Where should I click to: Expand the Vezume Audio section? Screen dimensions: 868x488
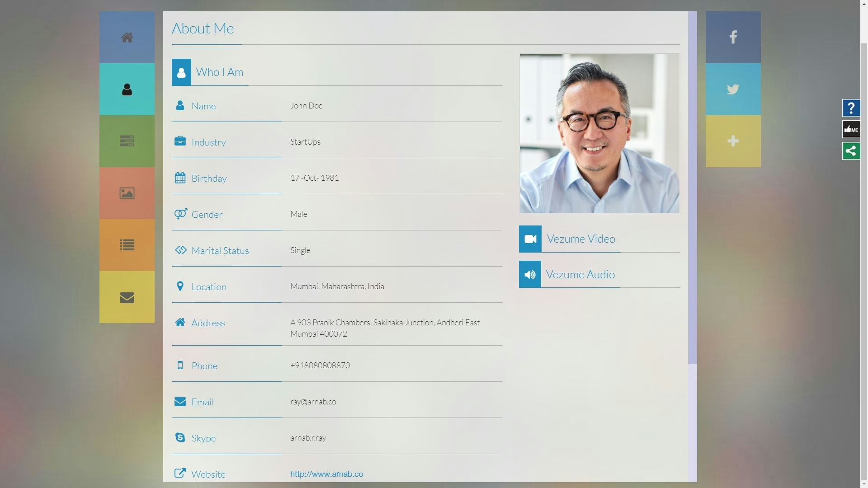point(580,274)
